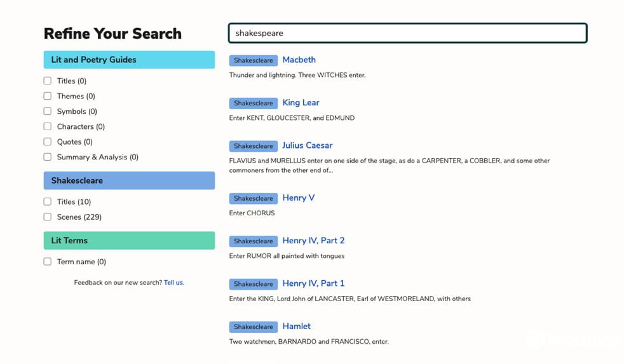Viewport: 624px width, 364px height.
Task: Open Henry IV, Part 1 result
Action: [x=313, y=283]
